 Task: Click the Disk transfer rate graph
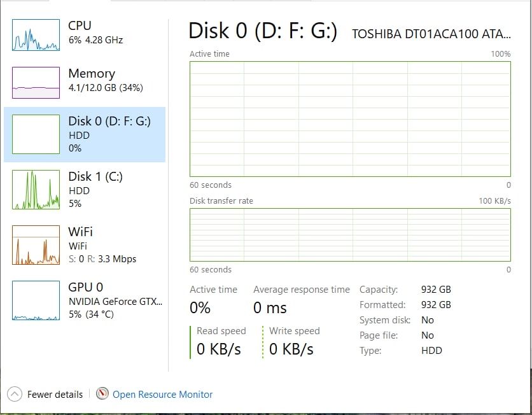point(350,234)
